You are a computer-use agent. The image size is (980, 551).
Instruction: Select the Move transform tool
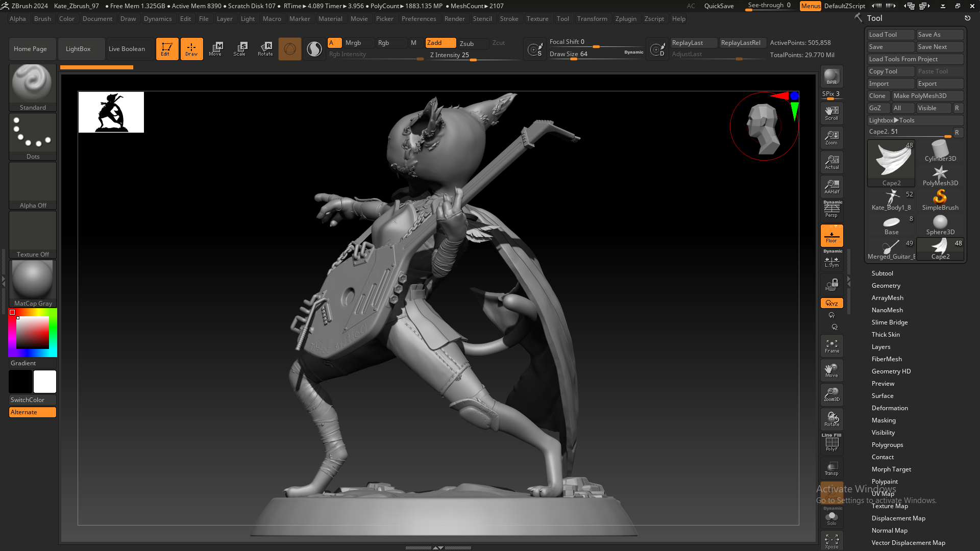point(215,49)
